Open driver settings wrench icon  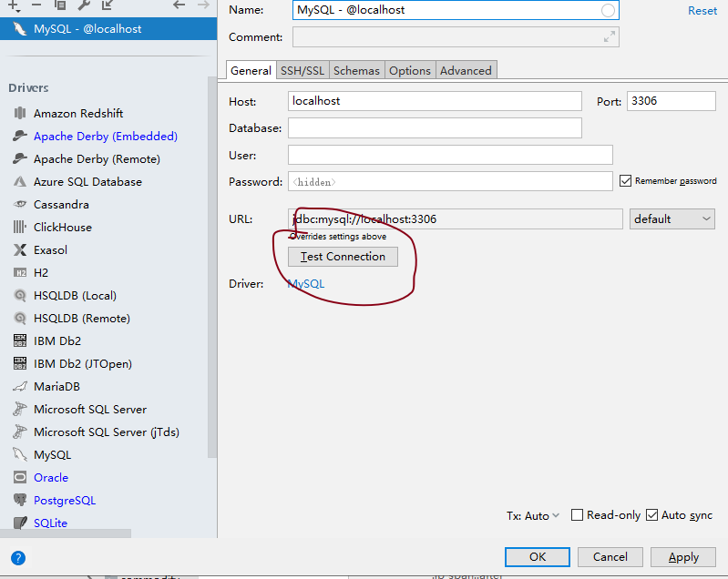coord(84,5)
